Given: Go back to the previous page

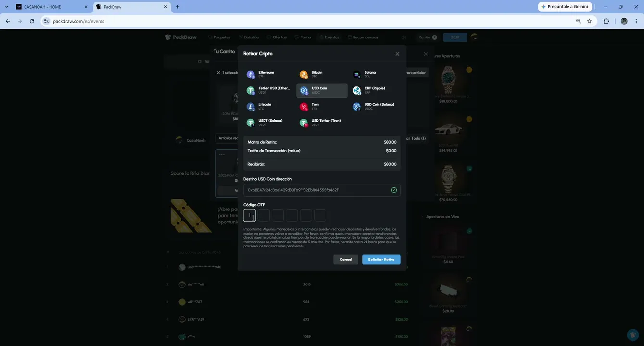Looking at the screenshot, I should 8,21.
